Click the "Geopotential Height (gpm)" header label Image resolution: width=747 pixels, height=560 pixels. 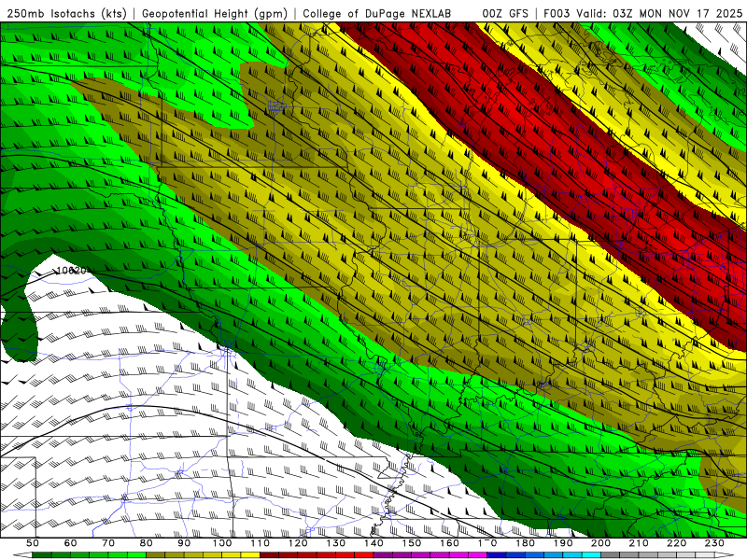click(215, 13)
